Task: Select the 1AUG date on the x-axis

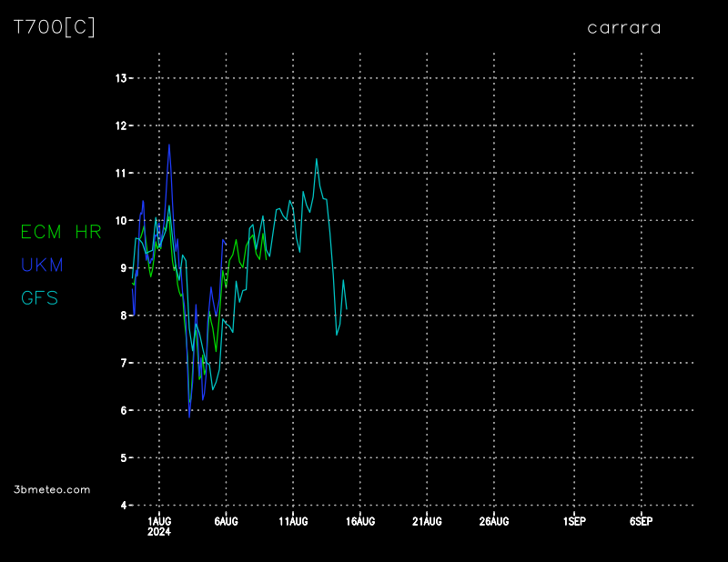Action: coord(159,521)
